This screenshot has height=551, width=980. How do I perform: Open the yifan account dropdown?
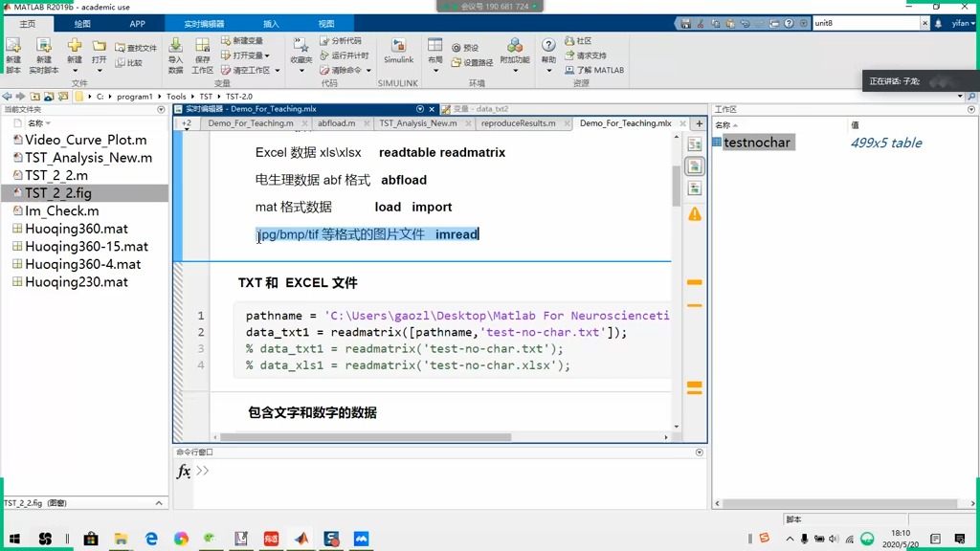(963, 23)
